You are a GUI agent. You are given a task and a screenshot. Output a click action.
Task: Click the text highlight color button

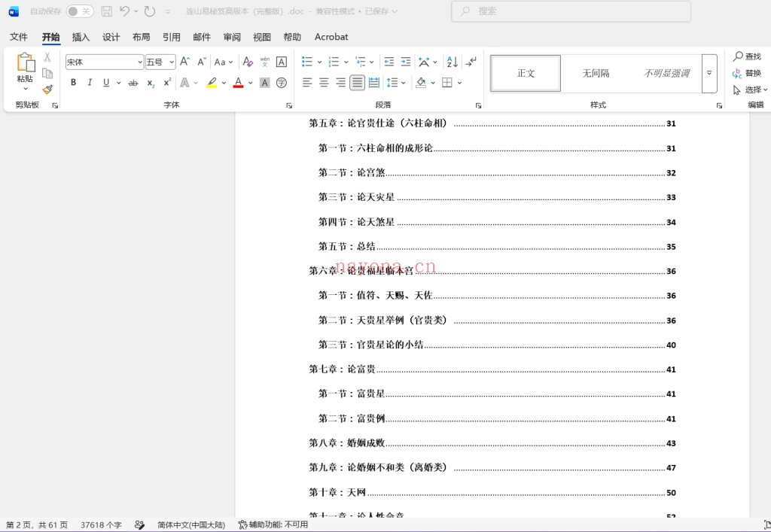click(212, 83)
